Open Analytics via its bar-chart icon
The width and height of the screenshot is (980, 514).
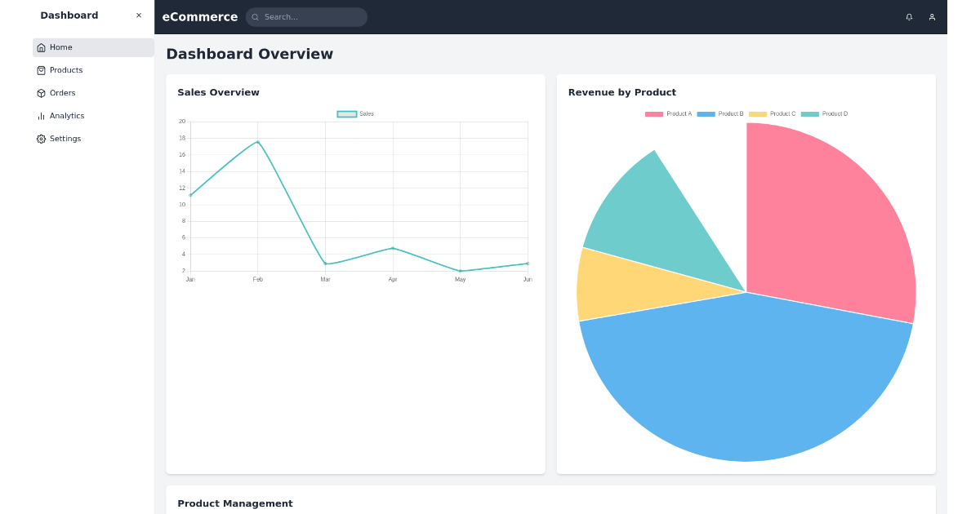40,116
